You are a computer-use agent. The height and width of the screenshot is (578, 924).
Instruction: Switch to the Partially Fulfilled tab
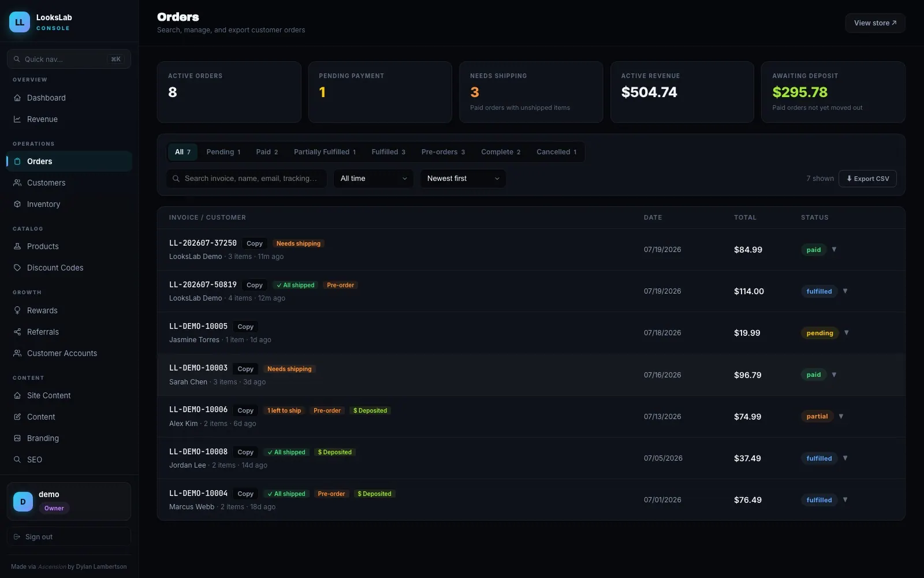[x=325, y=152]
